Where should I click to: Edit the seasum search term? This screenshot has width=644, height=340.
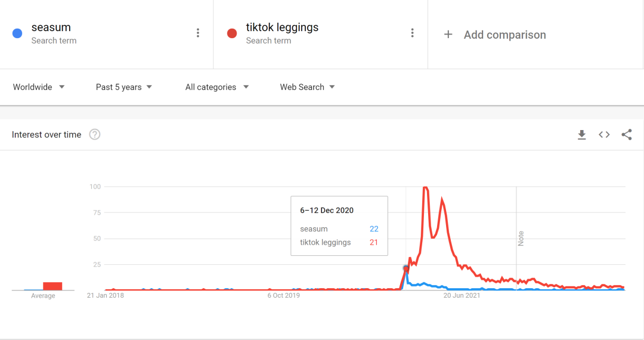tap(51, 27)
